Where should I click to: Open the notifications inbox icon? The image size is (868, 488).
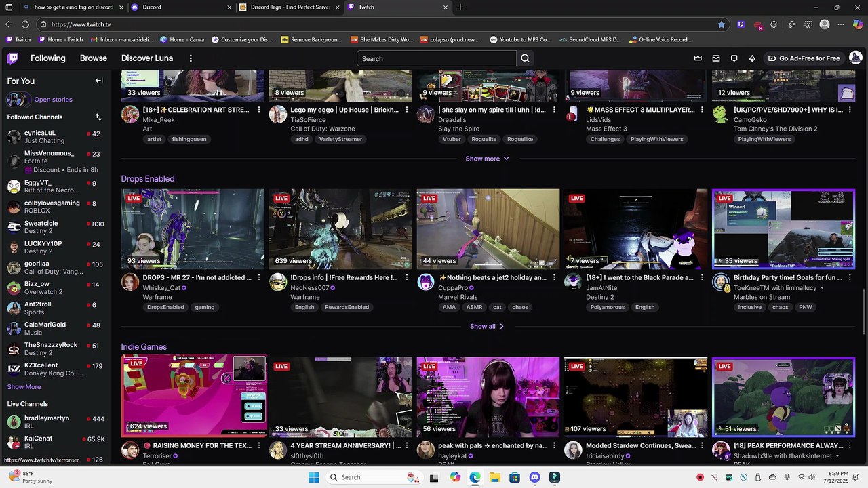(716, 58)
